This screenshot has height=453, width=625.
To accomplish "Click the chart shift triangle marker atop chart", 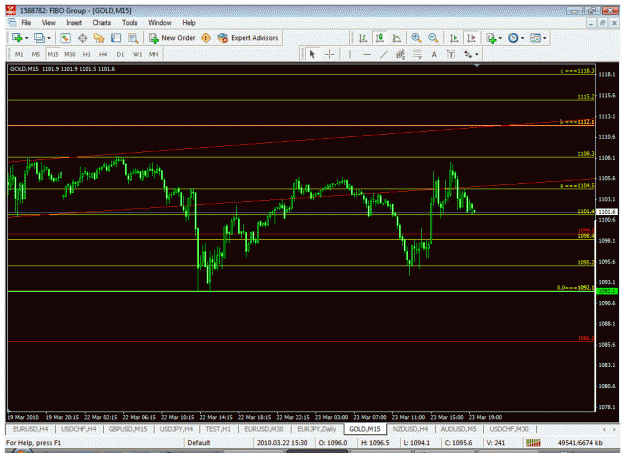I will point(477,65).
